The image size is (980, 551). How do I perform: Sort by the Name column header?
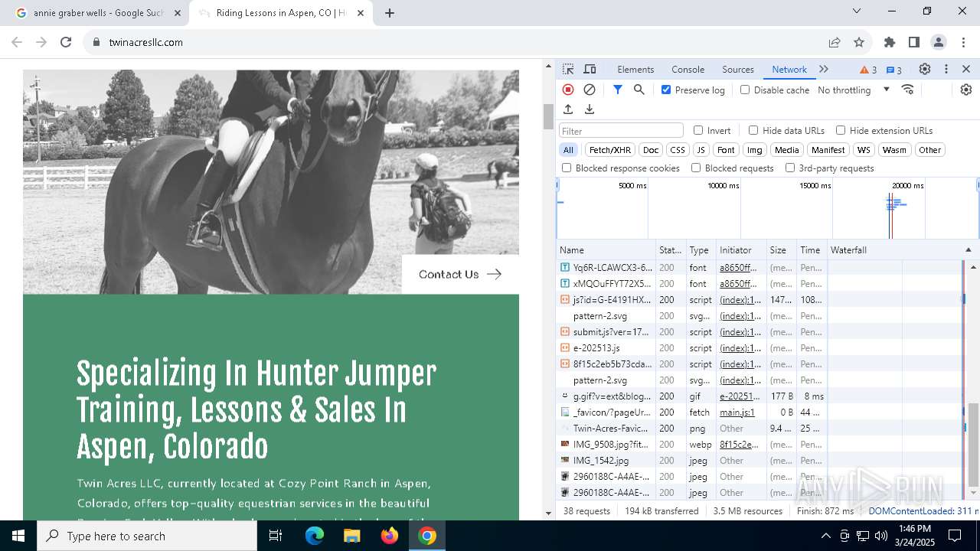coord(606,250)
